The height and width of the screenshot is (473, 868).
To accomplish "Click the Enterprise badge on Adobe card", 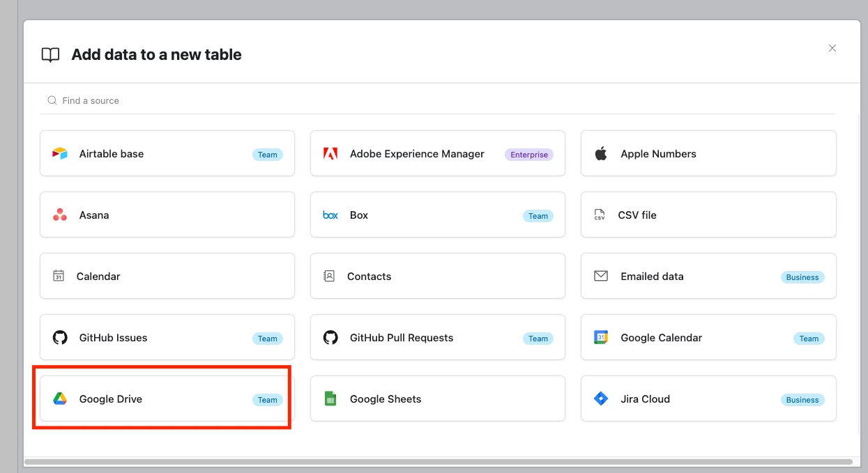I will coord(529,155).
